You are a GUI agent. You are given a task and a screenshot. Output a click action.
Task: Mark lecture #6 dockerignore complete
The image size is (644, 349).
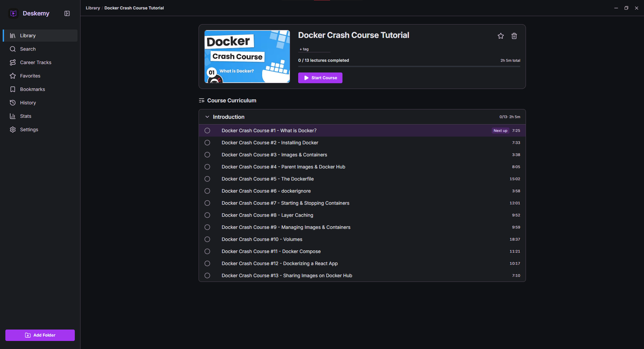[207, 191]
